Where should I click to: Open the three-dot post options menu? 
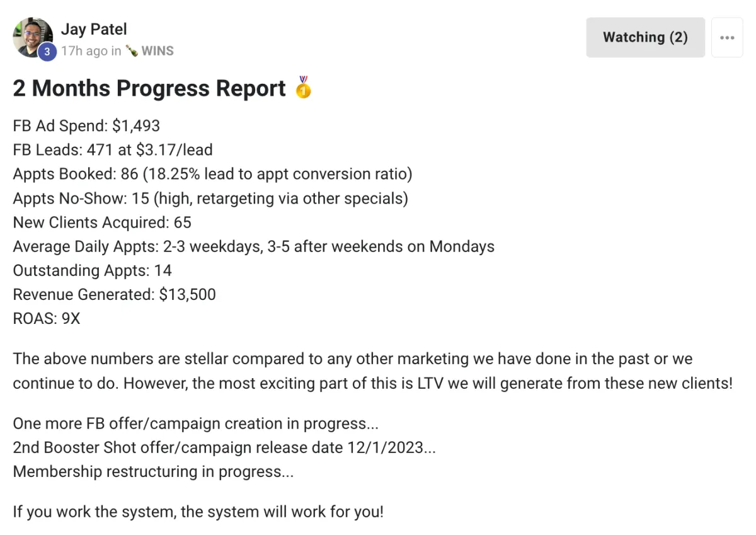pos(727,37)
